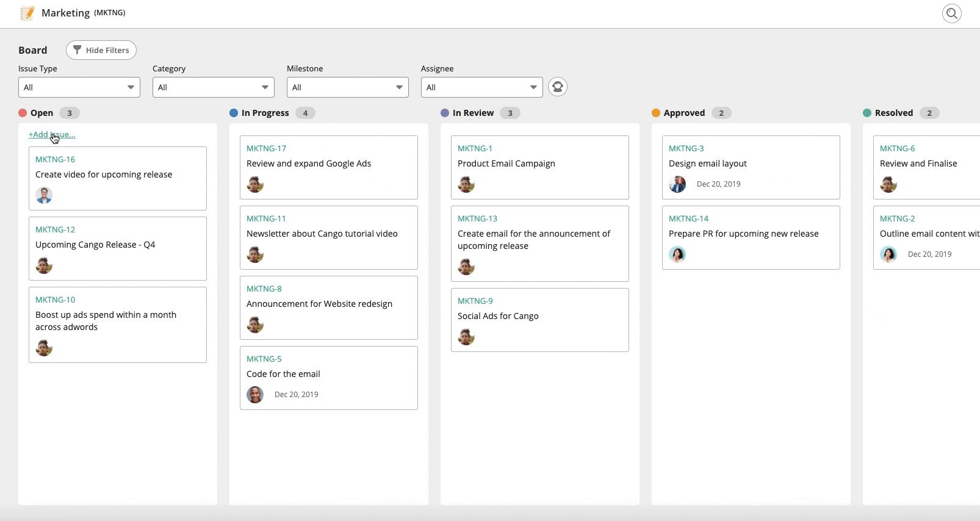
Task: Toggle filters with Hide Filters button
Action: coord(101,50)
